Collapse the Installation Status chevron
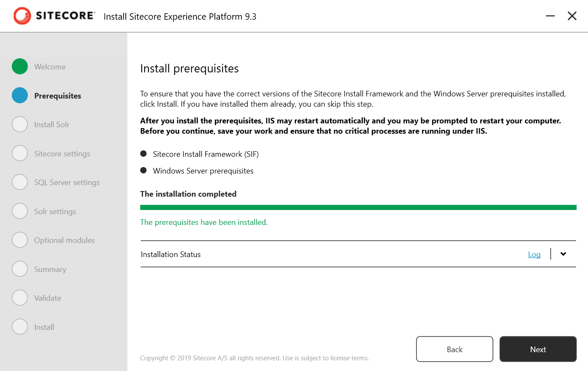This screenshot has width=588, height=371. click(563, 254)
